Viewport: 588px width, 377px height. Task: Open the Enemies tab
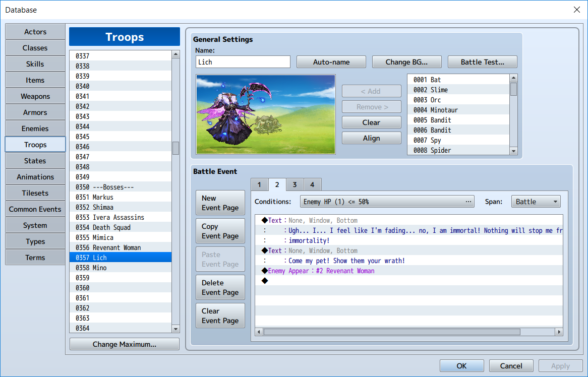[35, 129]
